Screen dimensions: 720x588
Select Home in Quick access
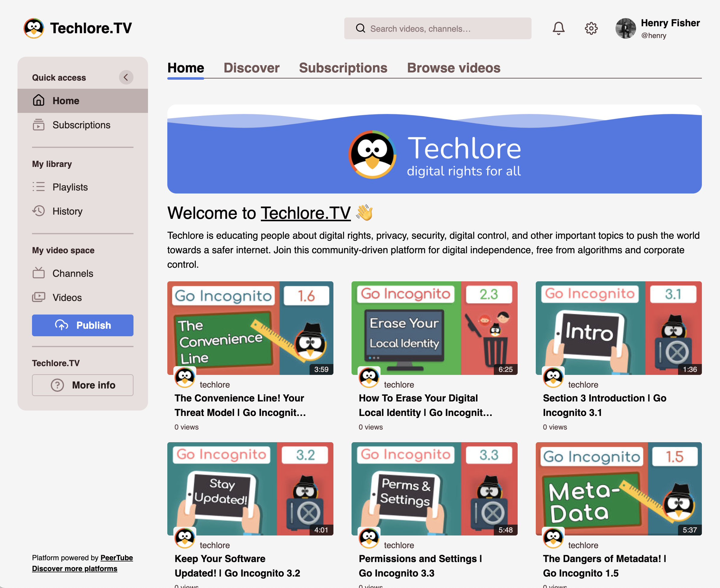66,101
